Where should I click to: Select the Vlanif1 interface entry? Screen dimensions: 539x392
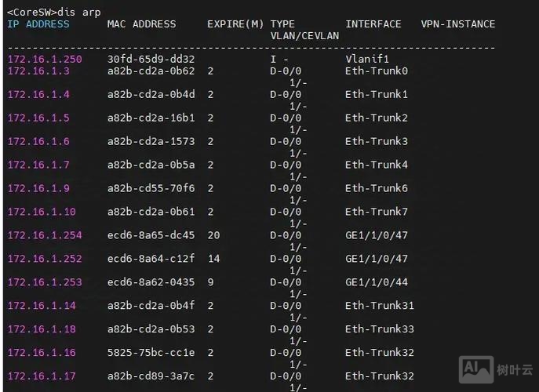[x=367, y=59]
